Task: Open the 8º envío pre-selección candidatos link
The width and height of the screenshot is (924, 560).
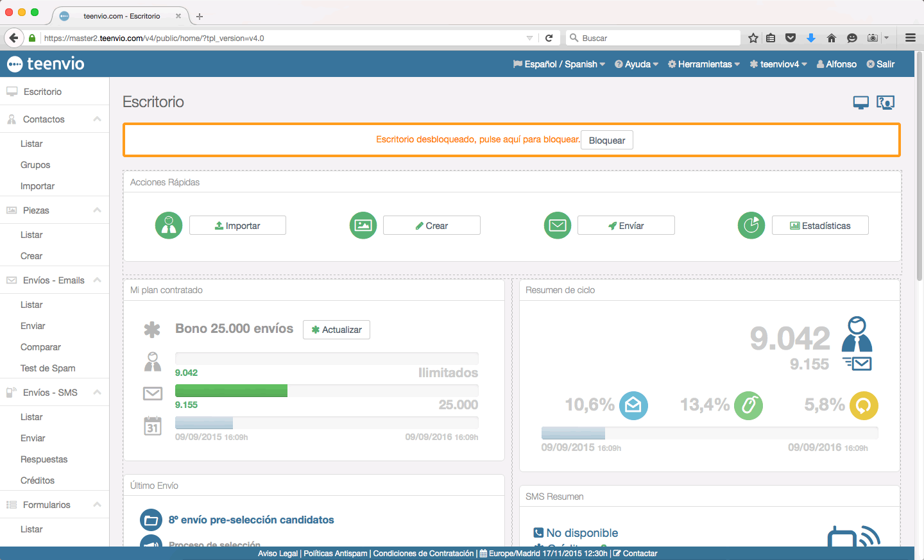Action: [251, 520]
